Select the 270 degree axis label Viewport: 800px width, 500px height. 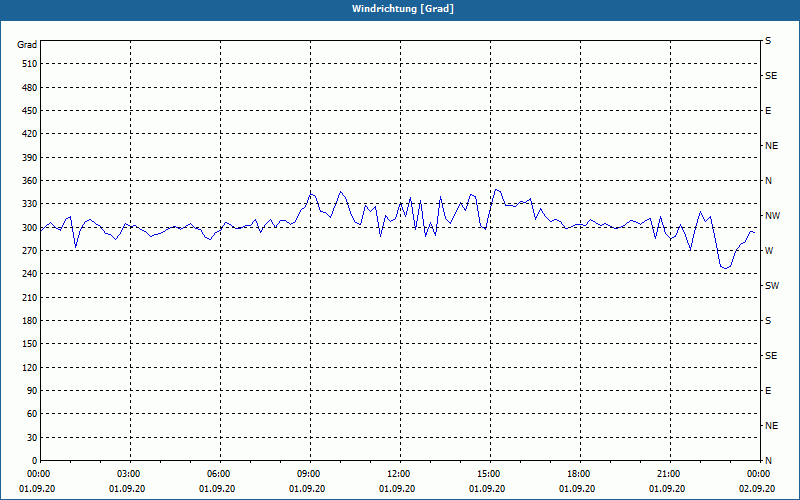[x=30, y=251]
